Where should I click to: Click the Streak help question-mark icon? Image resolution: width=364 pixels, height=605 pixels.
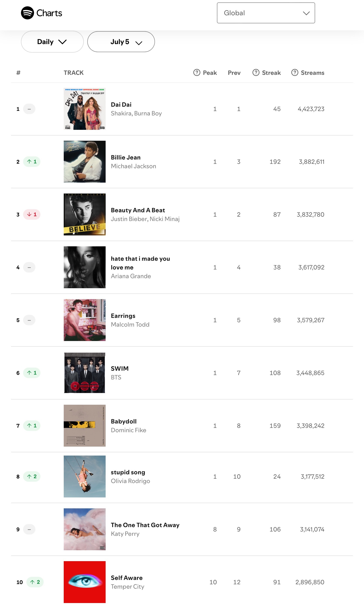pyautogui.click(x=256, y=73)
